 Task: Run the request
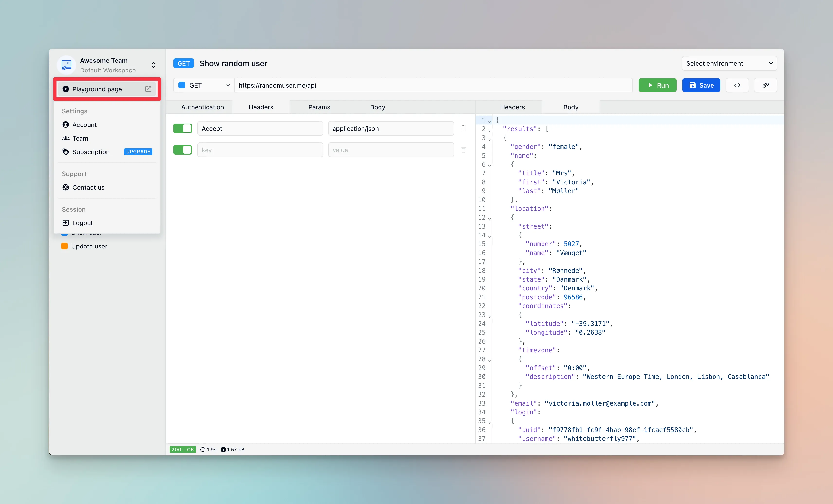pyautogui.click(x=657, y=85)
